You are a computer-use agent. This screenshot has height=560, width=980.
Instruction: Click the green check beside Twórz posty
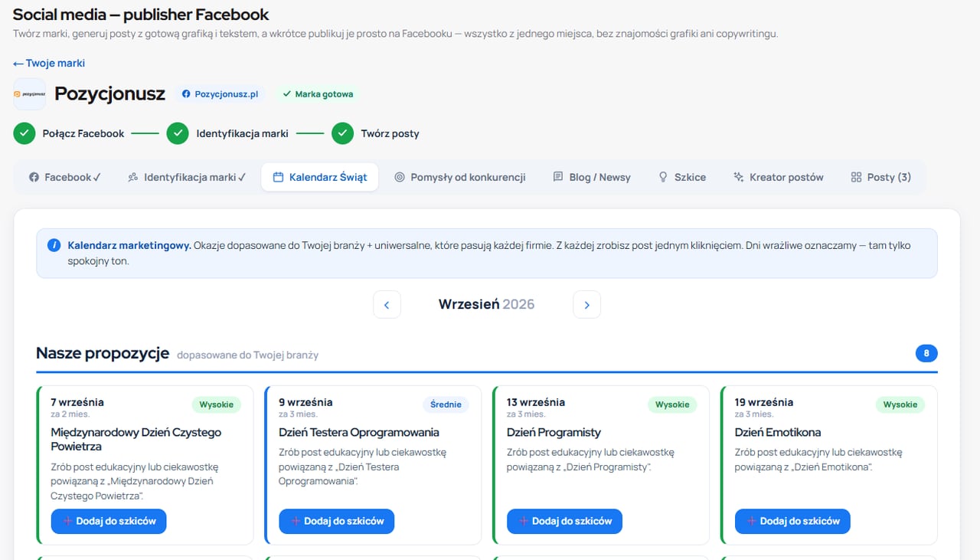(x=343, y=133)
